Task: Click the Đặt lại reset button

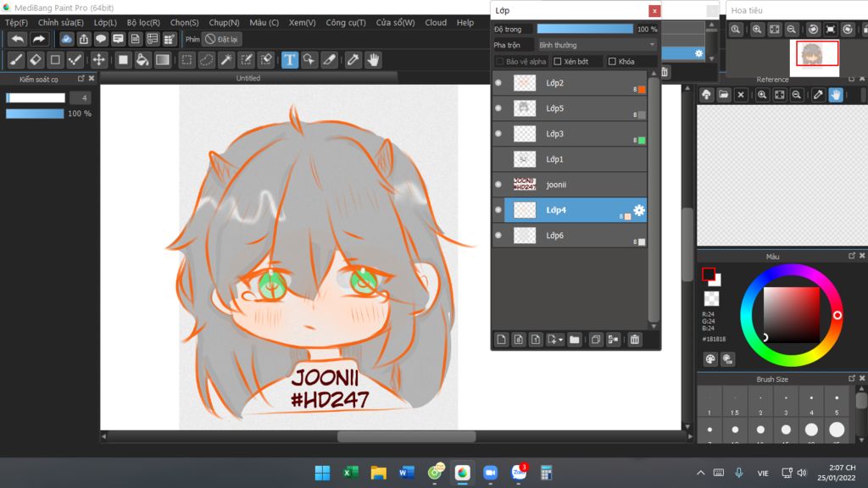Action: point(221,39)
